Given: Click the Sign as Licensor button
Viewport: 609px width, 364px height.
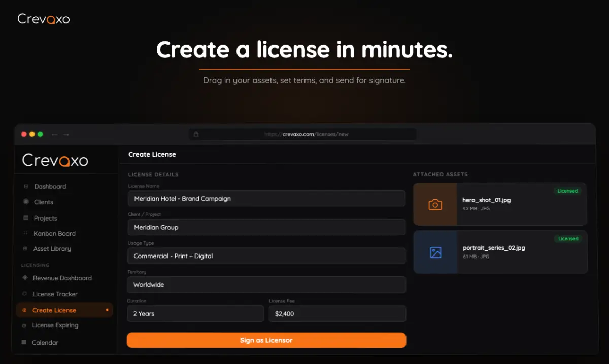Looking at the screenshot, I should click(x=266, y=340).
